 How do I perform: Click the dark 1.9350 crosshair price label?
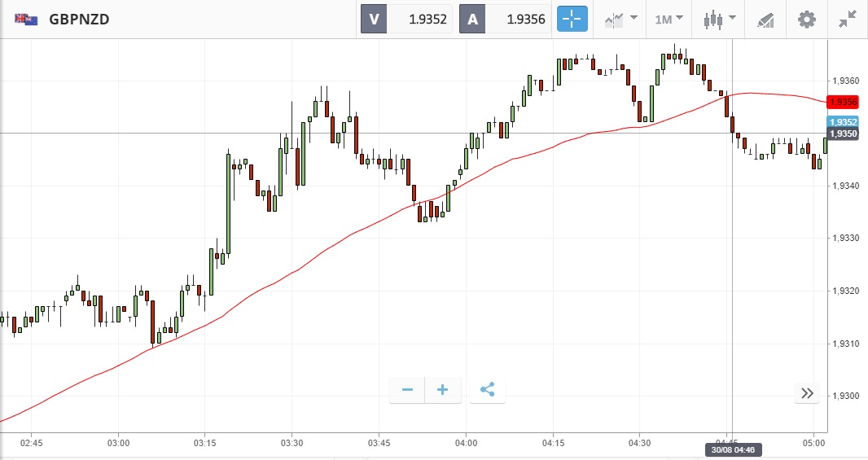click(x=842, y=134)
